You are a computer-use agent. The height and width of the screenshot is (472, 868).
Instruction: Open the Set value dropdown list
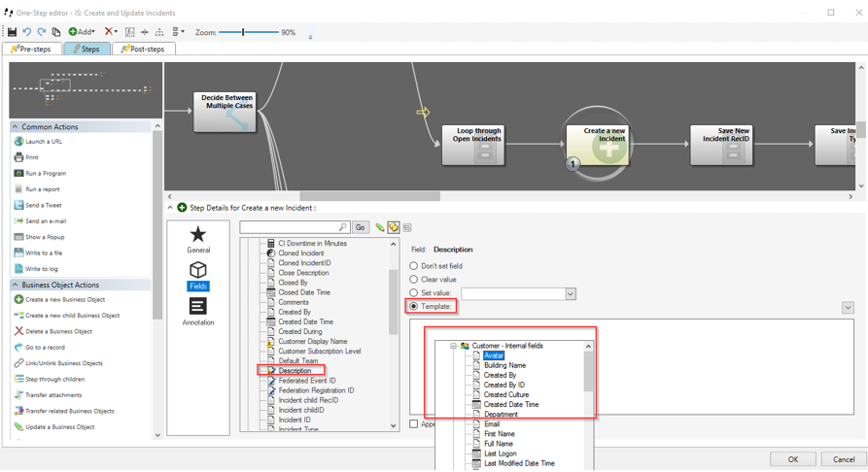(x=571, y=293)
